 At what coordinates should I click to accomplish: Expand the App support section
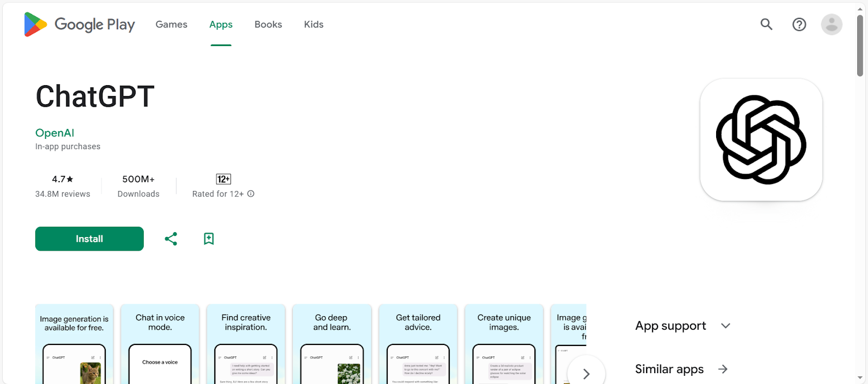725,325
